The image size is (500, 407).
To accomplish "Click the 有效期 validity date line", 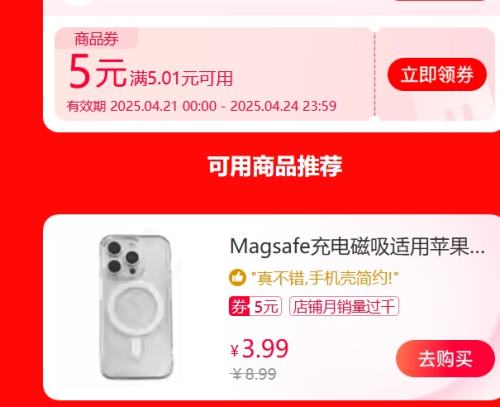I will click(202, 106).
